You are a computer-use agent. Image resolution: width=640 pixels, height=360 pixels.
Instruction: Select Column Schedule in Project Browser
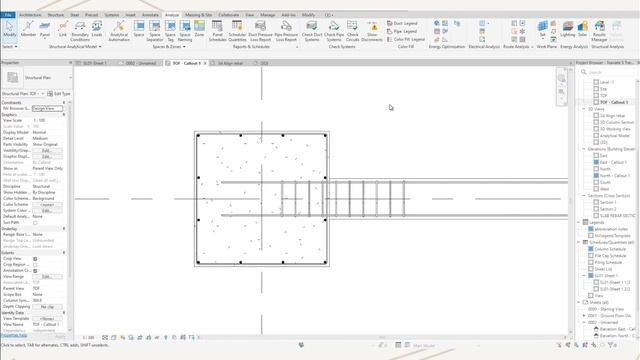[x=610, y=249]
